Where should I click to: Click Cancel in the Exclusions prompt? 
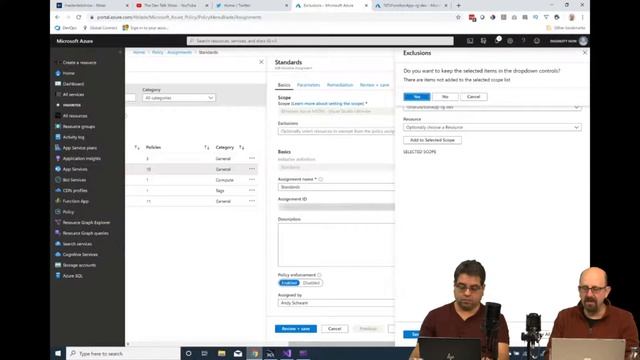(x=473, y=97)
